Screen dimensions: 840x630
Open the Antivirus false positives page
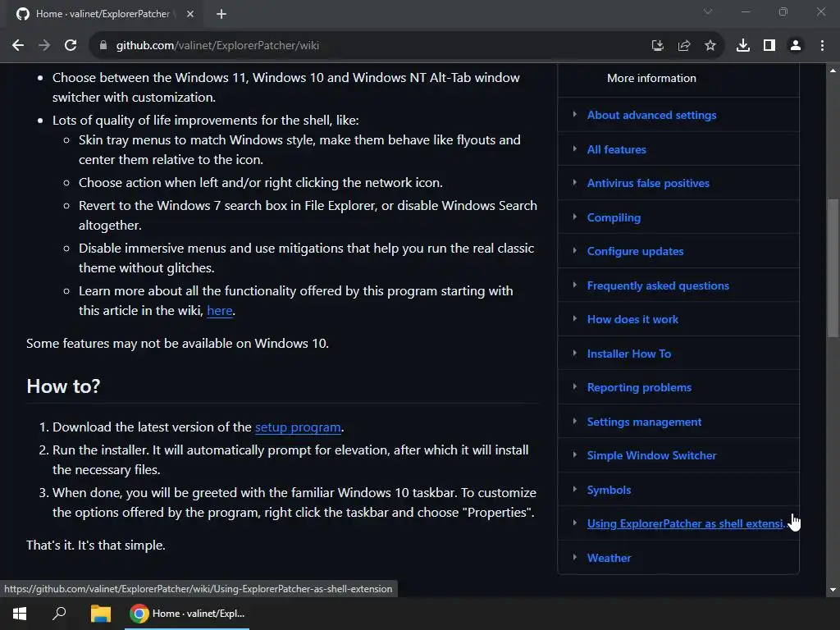tap(648, 183)
